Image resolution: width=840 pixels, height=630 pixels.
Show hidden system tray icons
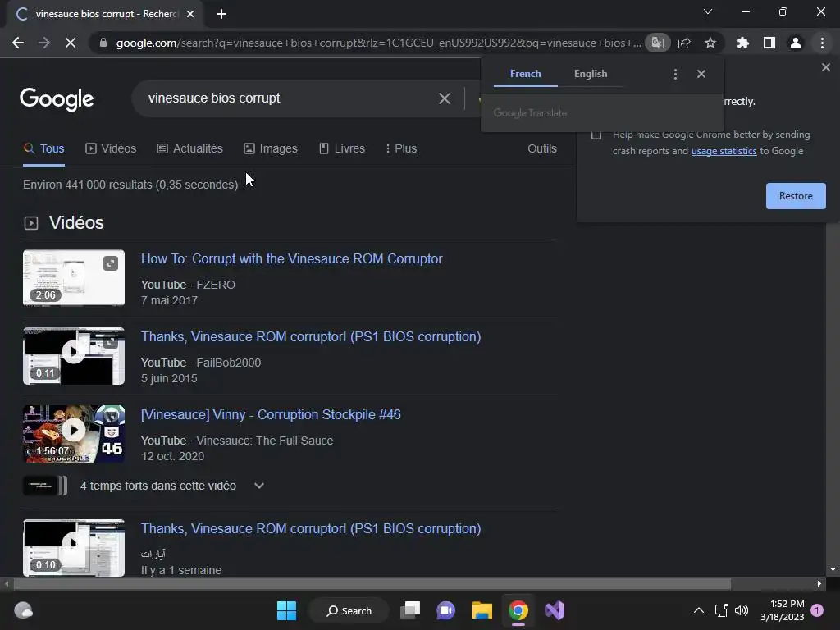pyautogui.click(x=699, y=610)
